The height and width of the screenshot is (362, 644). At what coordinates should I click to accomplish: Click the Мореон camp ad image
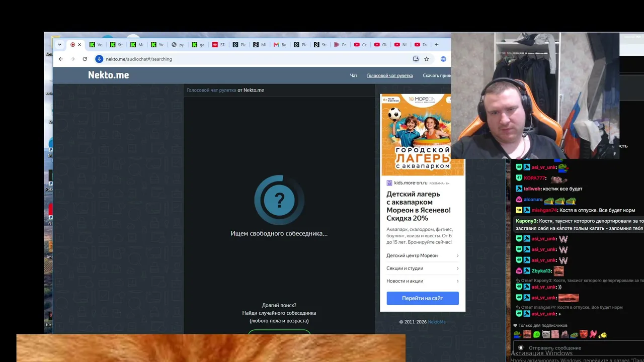coord(423,135)
